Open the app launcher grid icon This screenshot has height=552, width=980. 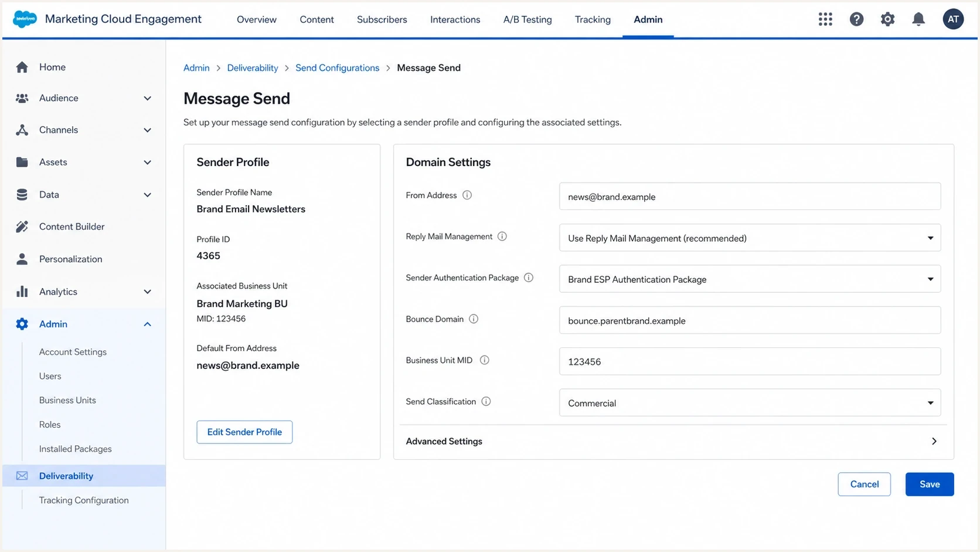point(825,19)
